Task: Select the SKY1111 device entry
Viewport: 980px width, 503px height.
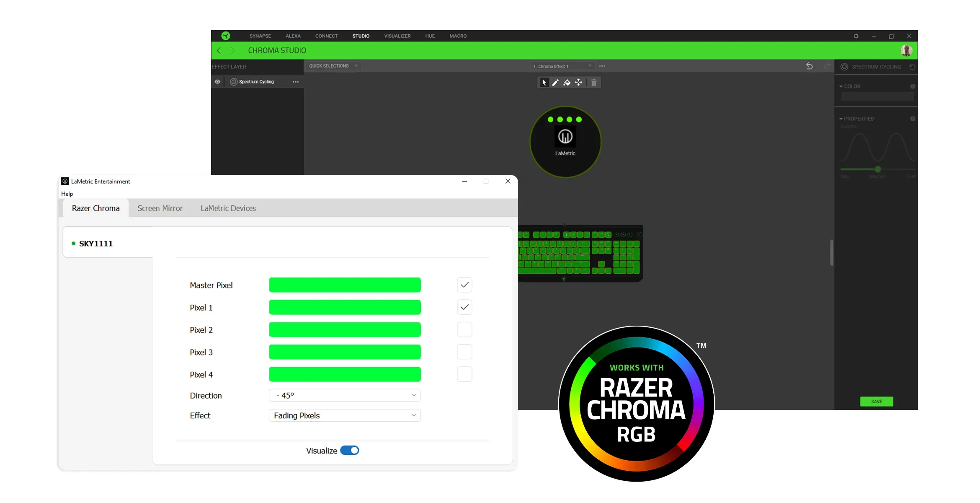Action: pos(95,243)
